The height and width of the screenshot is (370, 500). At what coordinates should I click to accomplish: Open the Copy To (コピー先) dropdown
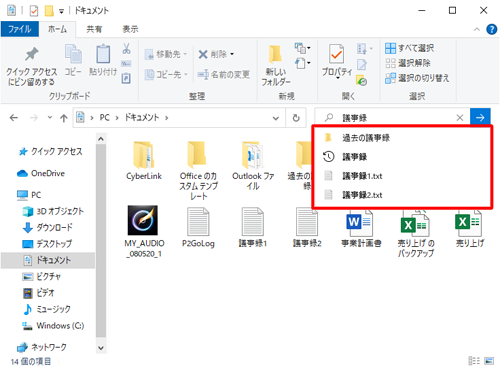point(166,74)
